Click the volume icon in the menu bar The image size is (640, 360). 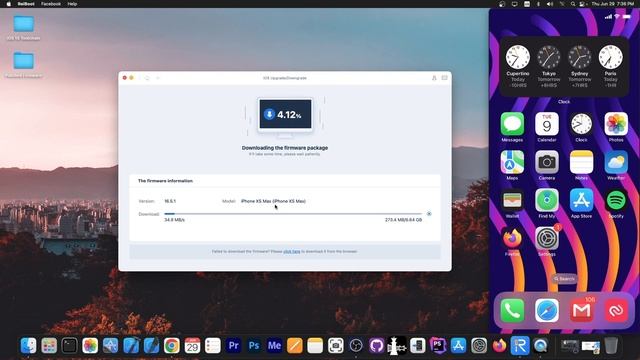[550, 4]
